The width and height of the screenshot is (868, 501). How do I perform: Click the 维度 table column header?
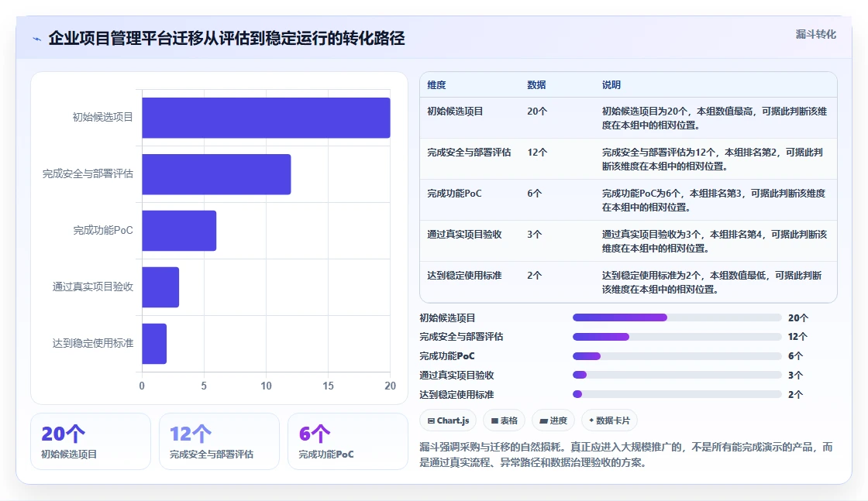pyautogui.click(x=436, y=85)
